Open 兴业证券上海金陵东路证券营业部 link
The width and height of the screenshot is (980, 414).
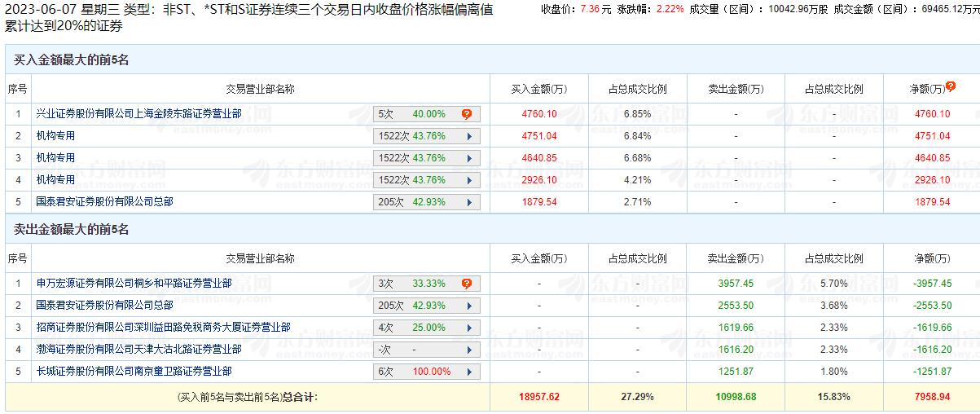[x=139, y=114]
